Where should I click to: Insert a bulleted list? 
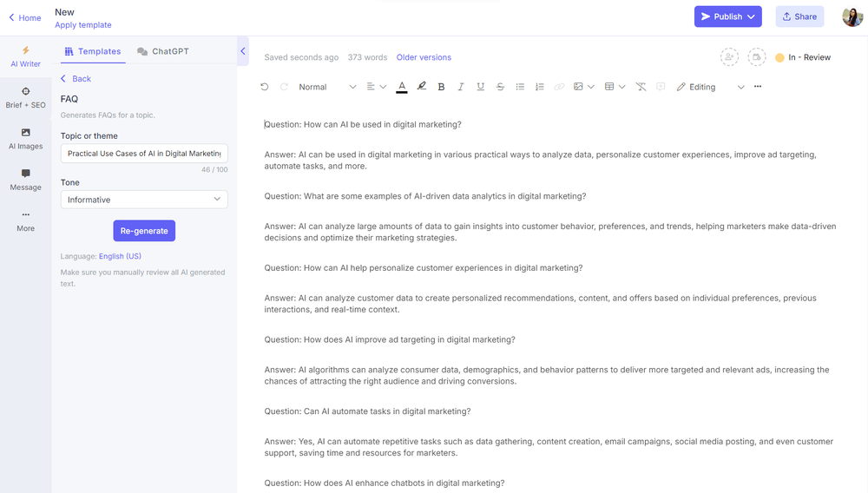520,87
